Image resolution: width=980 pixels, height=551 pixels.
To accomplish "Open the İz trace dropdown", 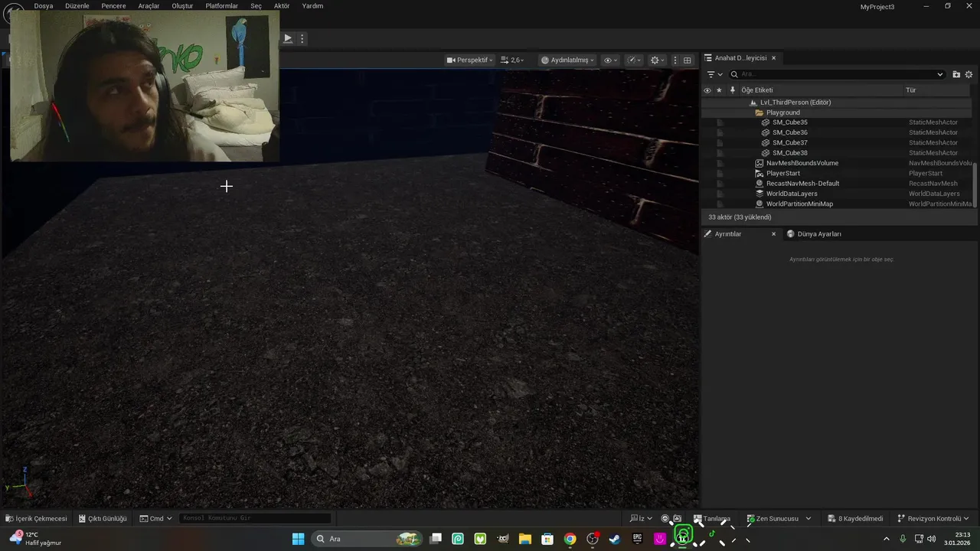I will (x=641, y=519).
